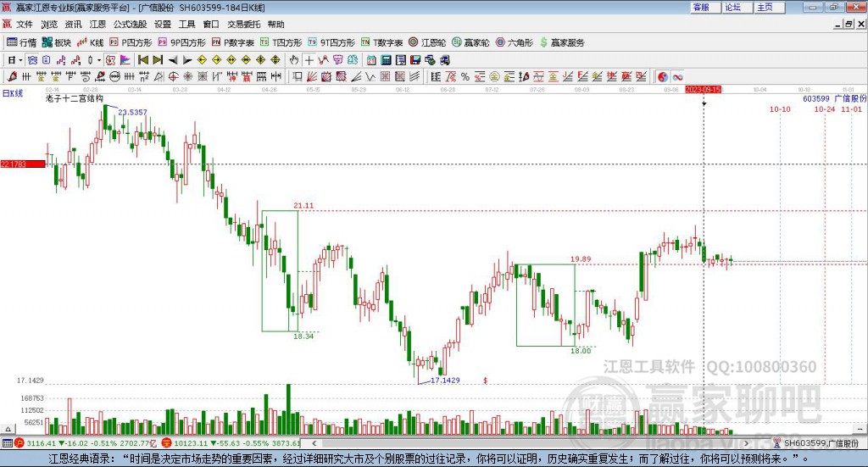Viewport: 868px width, 467px height.
Task: Select the fan lines drawing tool
Action: (x=312, y=77)
